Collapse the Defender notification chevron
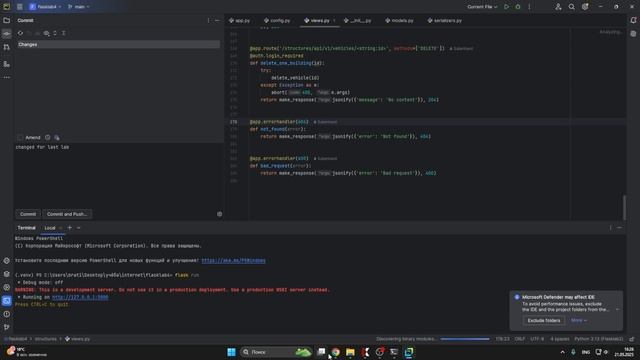 (x=617, y=309)
